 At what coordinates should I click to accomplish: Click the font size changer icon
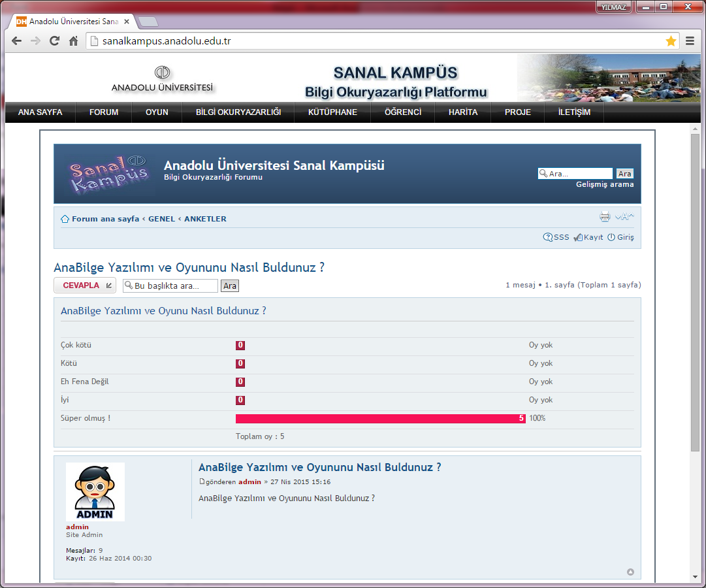pyautogui.click(x=624, y=217)
